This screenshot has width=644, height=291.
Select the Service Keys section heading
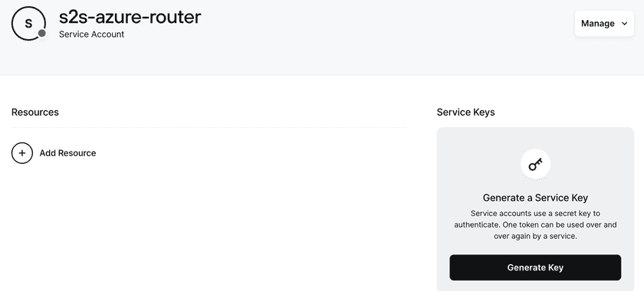[466, 112]
